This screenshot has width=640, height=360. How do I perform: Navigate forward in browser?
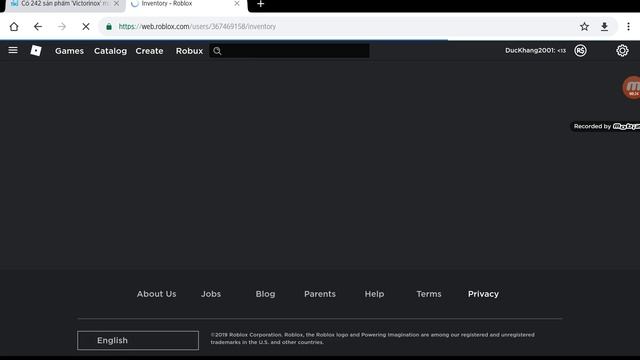click(x=62, y=27)
